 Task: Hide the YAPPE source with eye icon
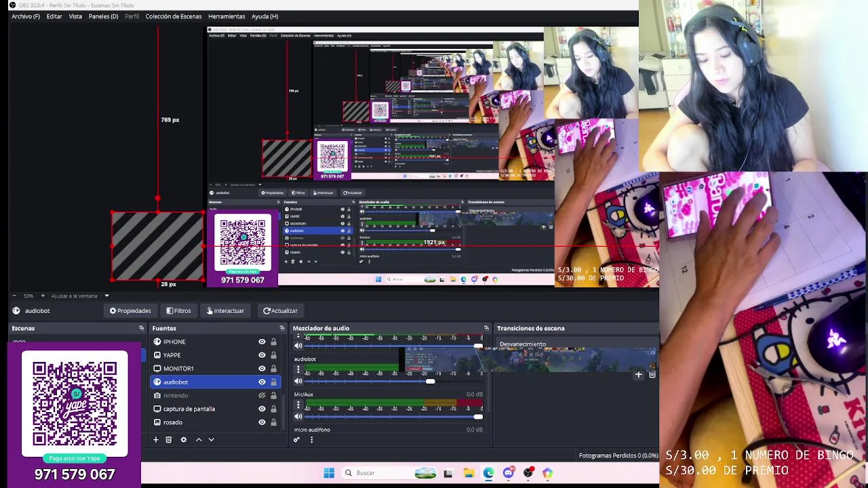262,355
